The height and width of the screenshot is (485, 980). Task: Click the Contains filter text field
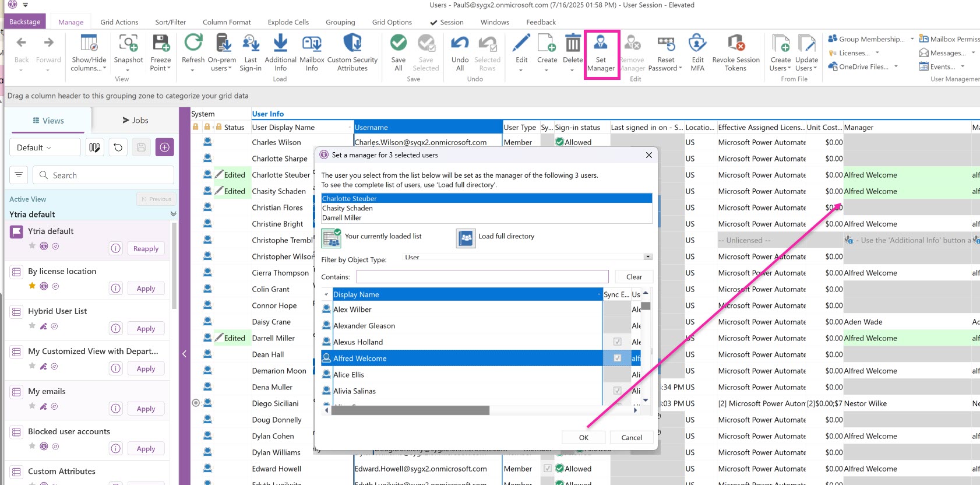tap(482, 277)
